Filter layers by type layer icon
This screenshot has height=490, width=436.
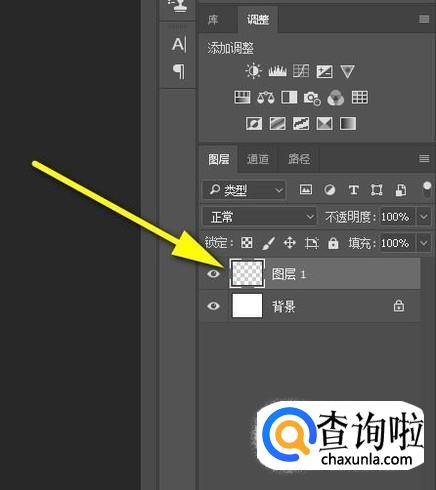(353, 190)
